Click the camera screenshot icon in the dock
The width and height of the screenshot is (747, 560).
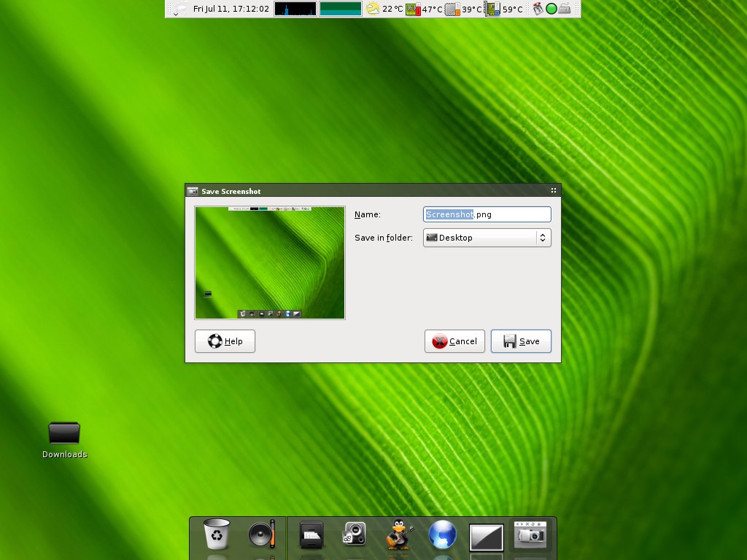point(530,534)
